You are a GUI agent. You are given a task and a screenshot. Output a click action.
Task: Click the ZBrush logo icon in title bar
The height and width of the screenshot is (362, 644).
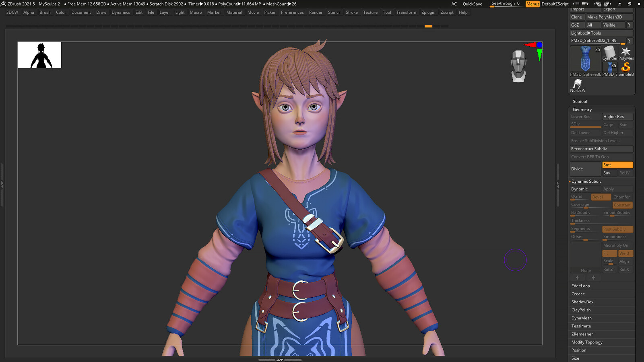[x=3, y=4]
